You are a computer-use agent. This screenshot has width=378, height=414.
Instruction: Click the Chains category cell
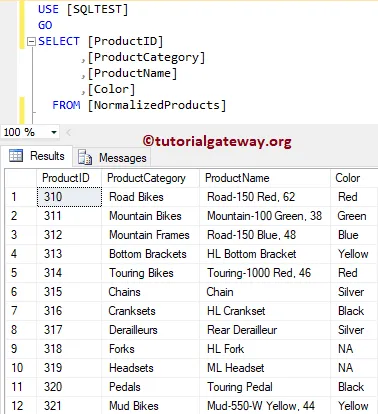tap(150, 292)
